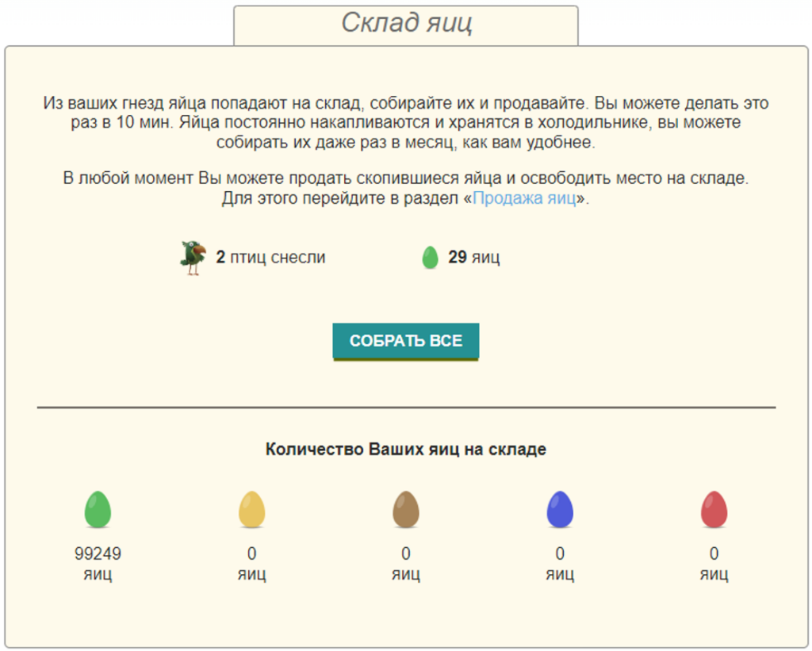Select the Склад яиц tab header
Viewport: 812px width, 651px height.
click(406, 25)
